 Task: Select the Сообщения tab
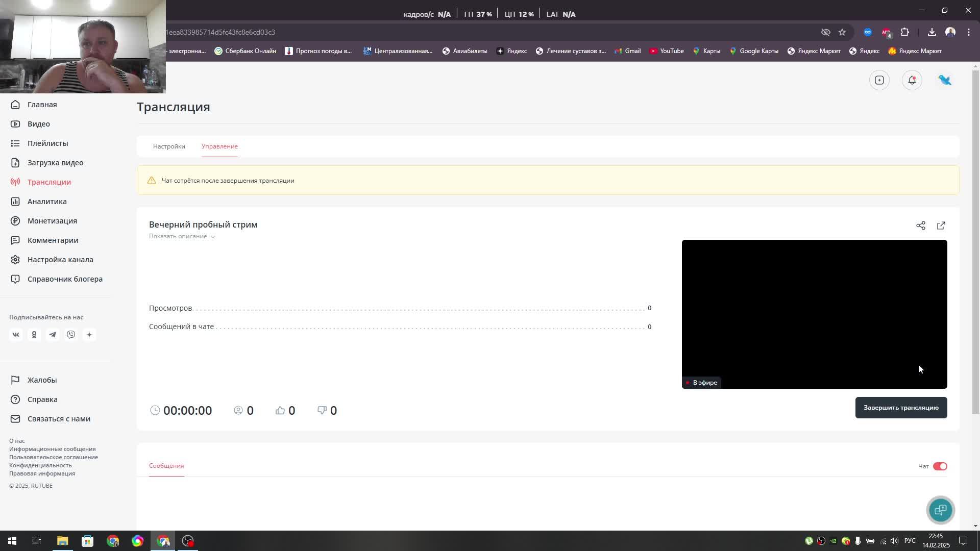[166, 466]
